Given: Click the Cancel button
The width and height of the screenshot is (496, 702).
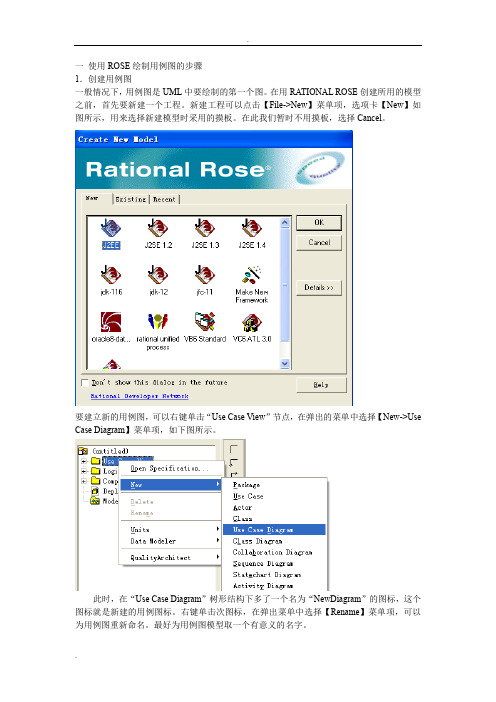Looking at the screenshot, I should tap(319, 242).
